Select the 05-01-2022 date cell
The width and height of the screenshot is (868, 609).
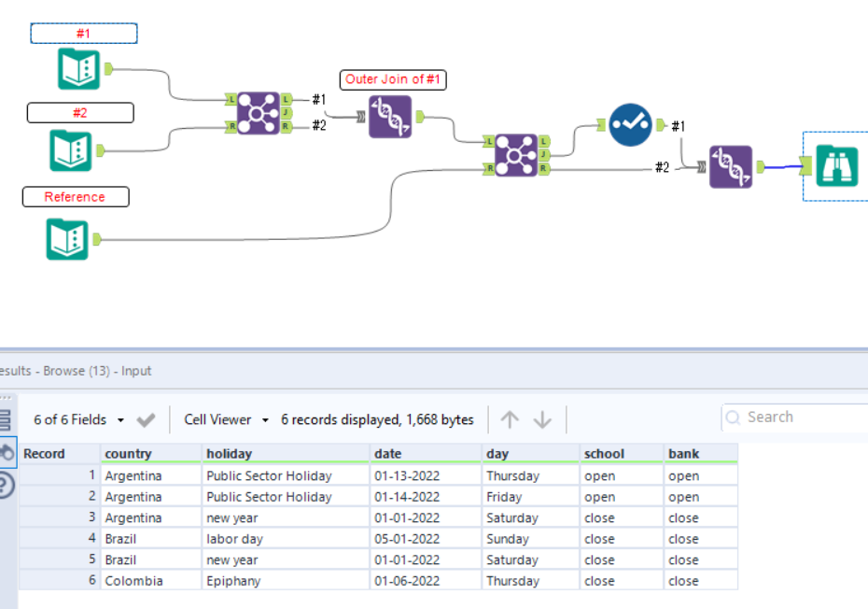coord(426,539)
